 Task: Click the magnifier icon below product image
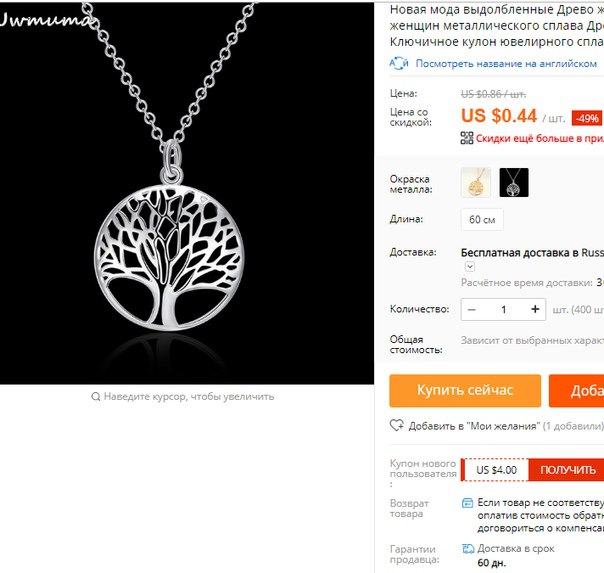pos(96,396)
